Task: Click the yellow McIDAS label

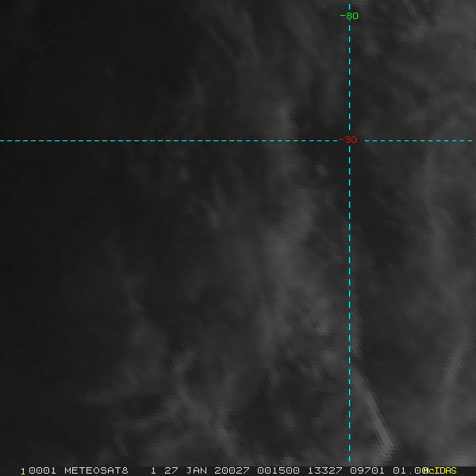Action: [440, 470]
